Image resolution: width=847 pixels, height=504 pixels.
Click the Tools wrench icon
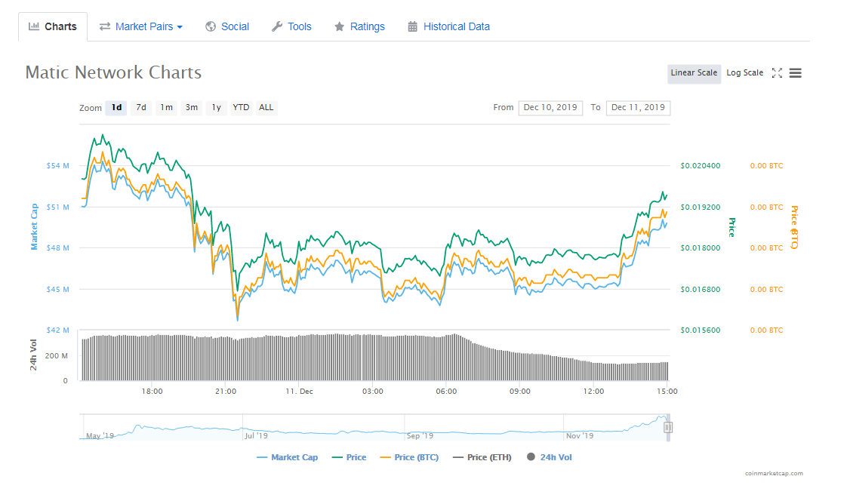click(277, 26)
